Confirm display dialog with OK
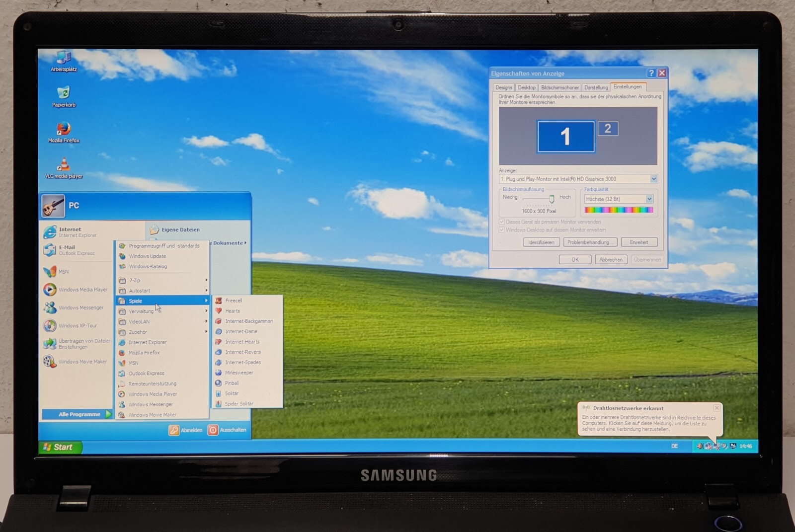The width and height of the screenshot is (795, 532). click(x=575, y=260)
